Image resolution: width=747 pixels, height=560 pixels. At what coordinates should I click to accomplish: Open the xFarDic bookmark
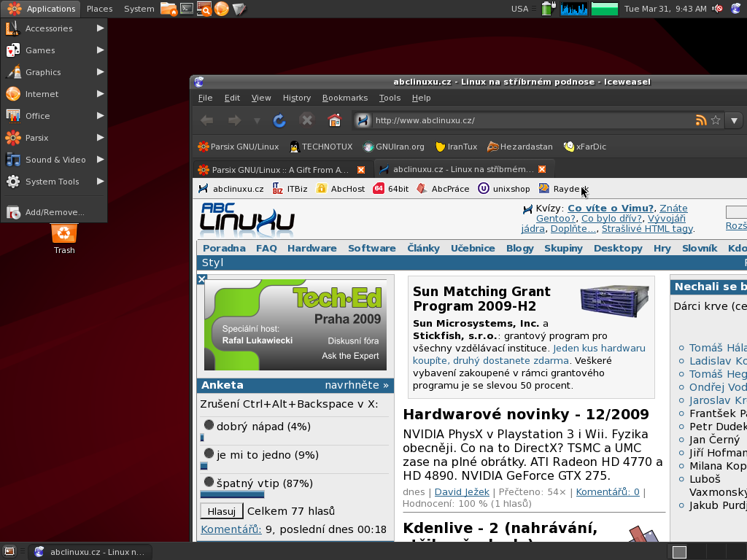coord(584,147)
